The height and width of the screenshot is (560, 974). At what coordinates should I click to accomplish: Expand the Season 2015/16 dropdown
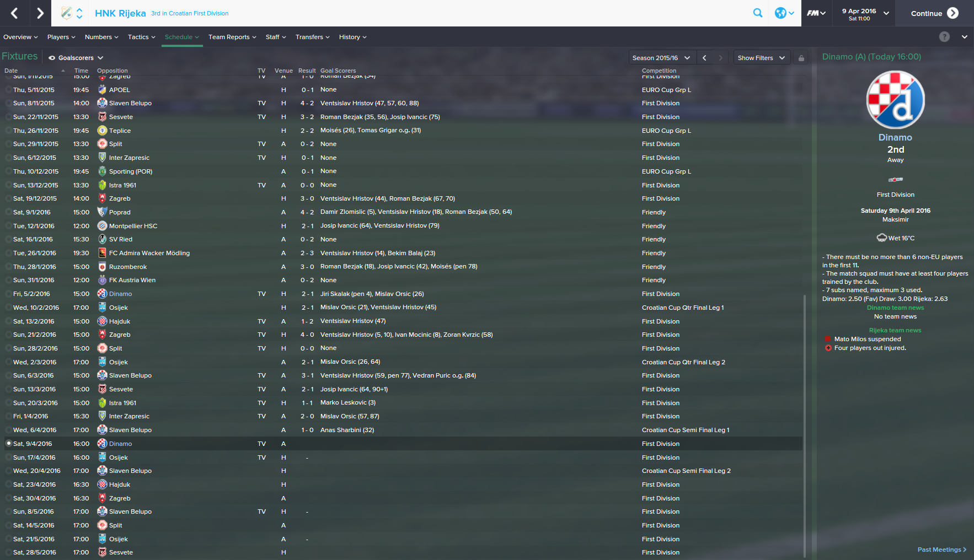click(x=661, y=58)
